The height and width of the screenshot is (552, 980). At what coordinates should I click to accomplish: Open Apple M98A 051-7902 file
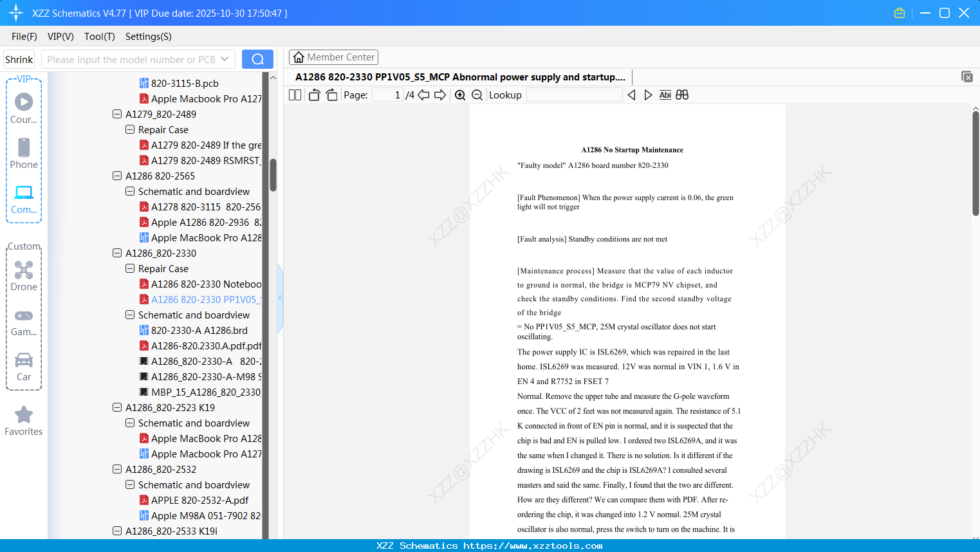pos(200,515)
